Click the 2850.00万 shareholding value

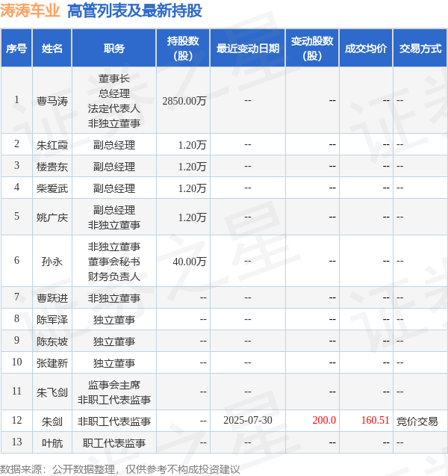[184, 101]
